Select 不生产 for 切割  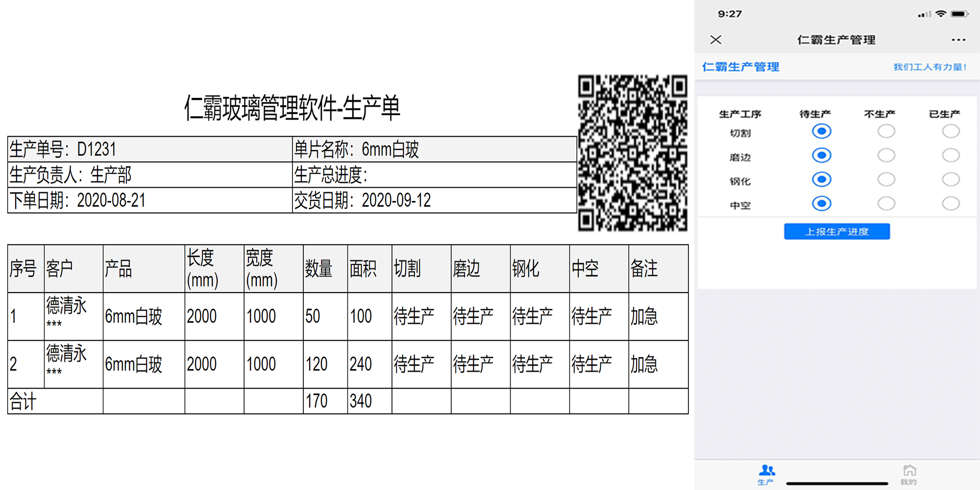886,131
